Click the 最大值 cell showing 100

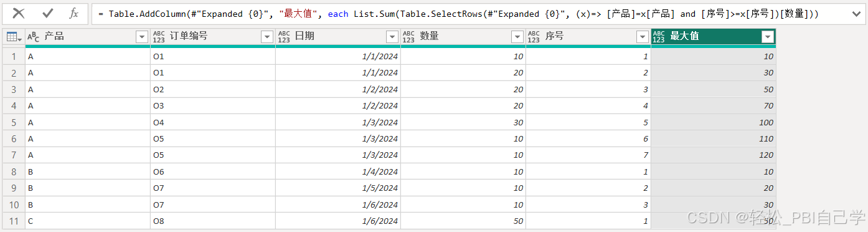[x=714, y=122]
